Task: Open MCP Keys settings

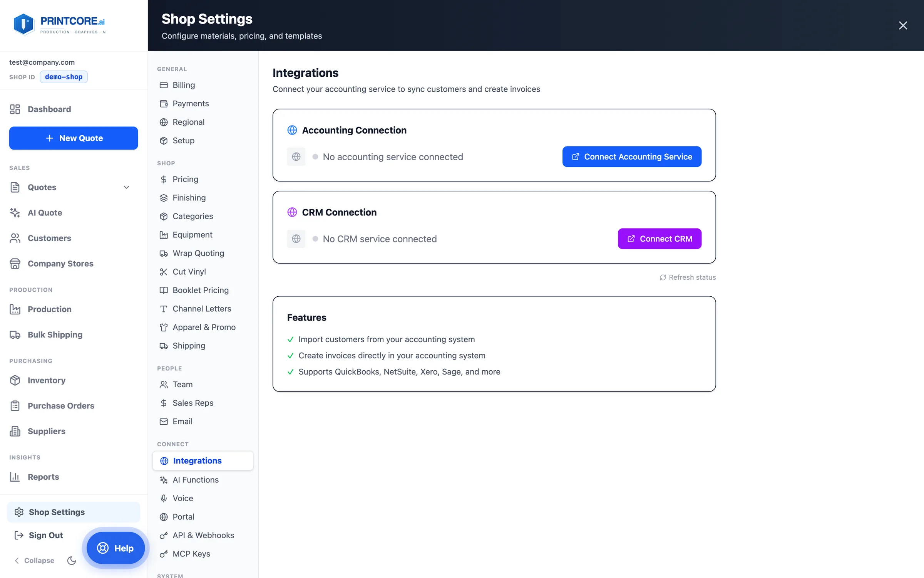Action: tap(203, 554)
